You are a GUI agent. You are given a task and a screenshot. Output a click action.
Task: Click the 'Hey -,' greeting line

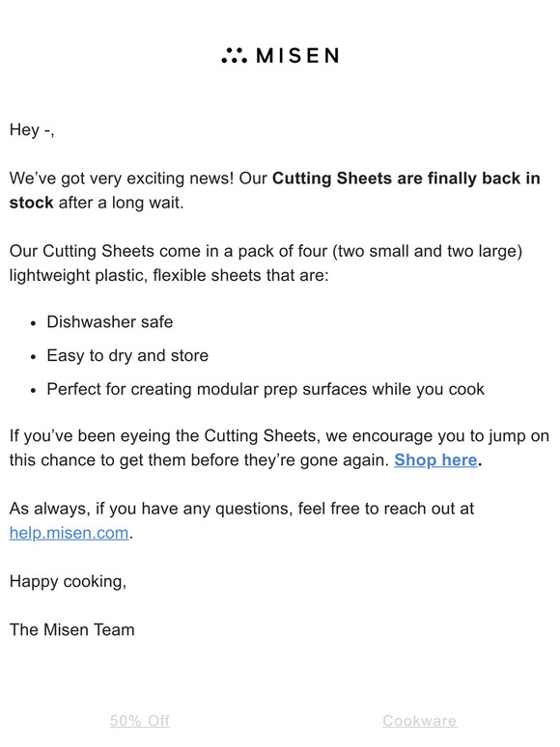[x=32, y=129]
